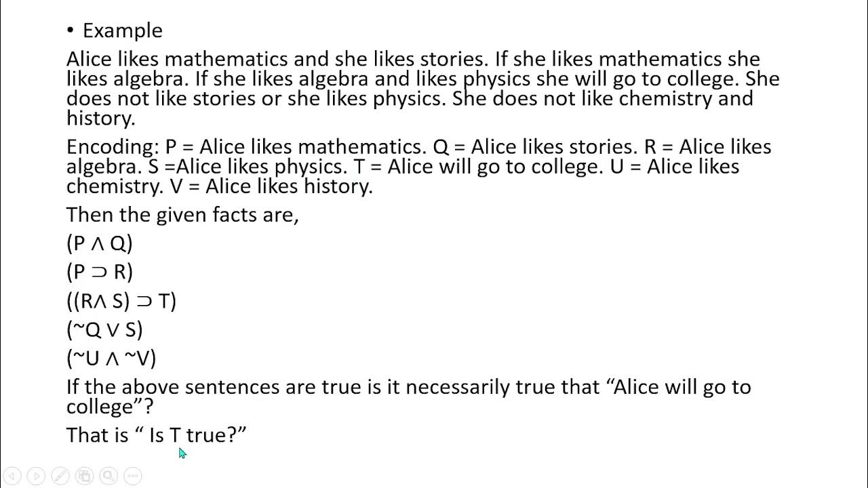Viewport: 868px width, 488px height.
Task: Click the question 'Is T true?'
Action: click(x=197, y=435)
